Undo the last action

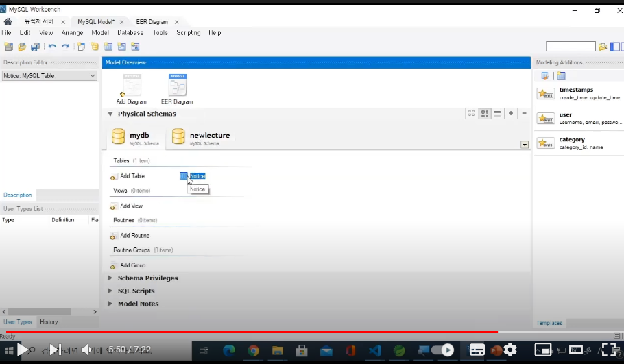(52, 47)
